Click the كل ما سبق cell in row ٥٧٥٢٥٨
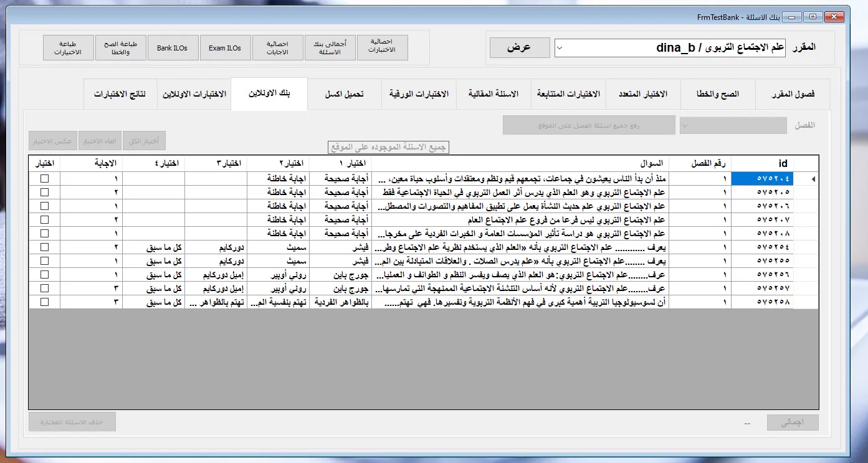Image resolution: width=868 pixels, height=463 pixels. (153, 302)
